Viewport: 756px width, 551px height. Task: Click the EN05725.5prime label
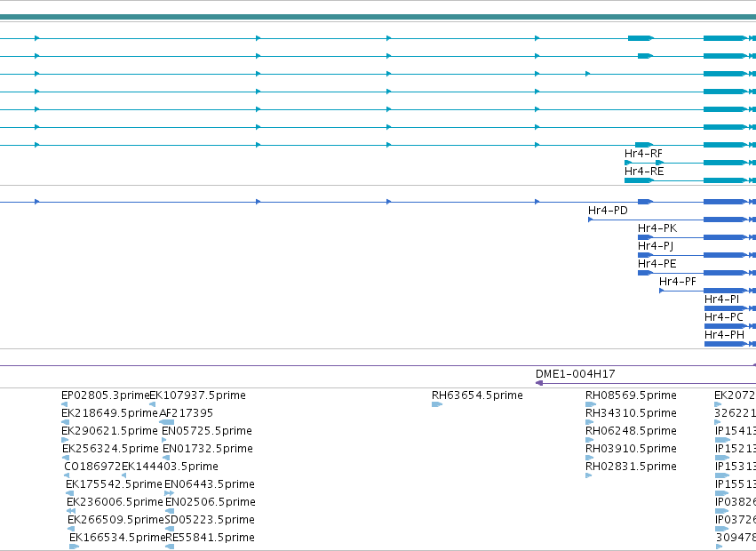tap(207, 431)
